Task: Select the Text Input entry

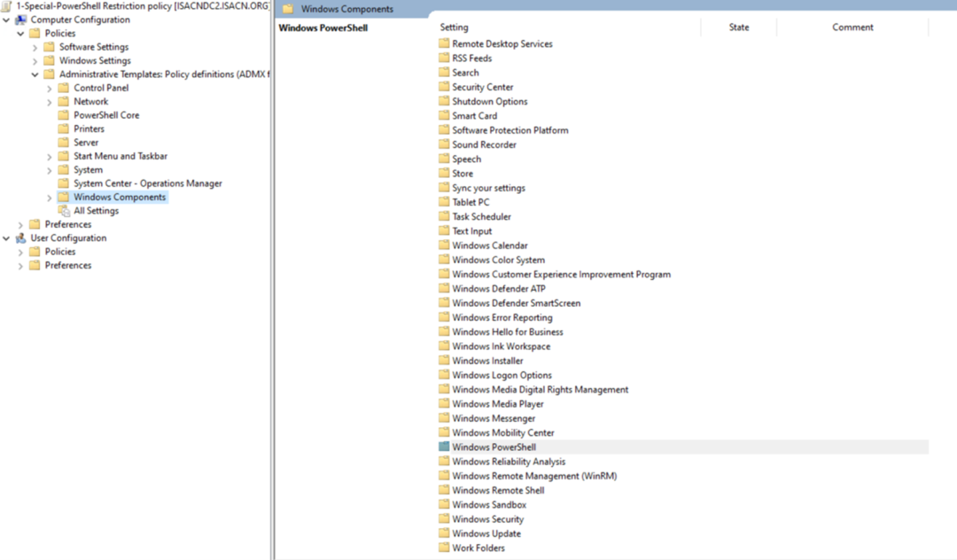Action: click(x=471, y=230)
